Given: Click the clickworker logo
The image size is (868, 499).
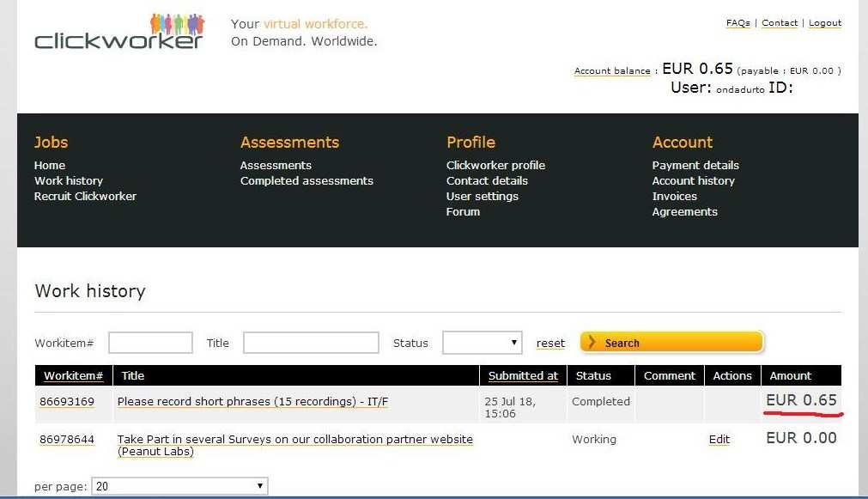Looking at the screenshot, I should [x=119, y=32].
